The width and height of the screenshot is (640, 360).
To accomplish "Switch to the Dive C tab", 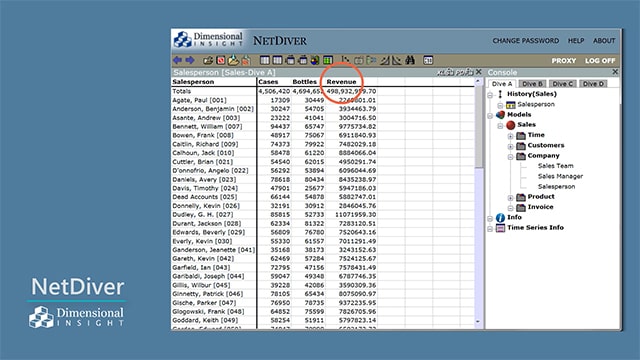I will pos(562,84).
